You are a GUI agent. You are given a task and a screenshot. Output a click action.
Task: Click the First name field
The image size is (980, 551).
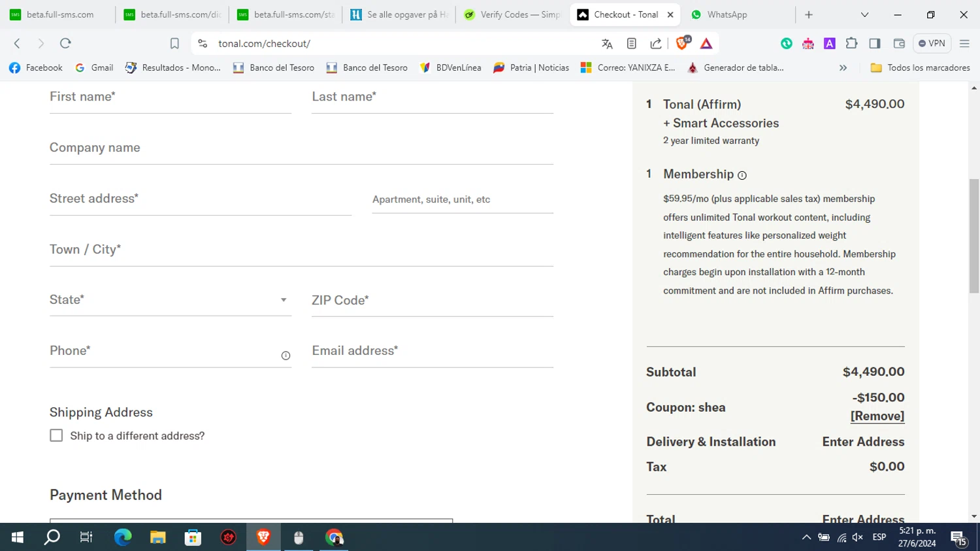point(171,98)
